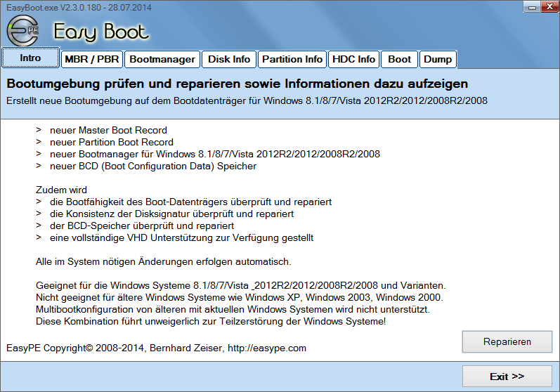Click the 'Alle im System nötigen Änderungen' sentence
Viewport: 560px width, 392px height.
coord(163,262)
